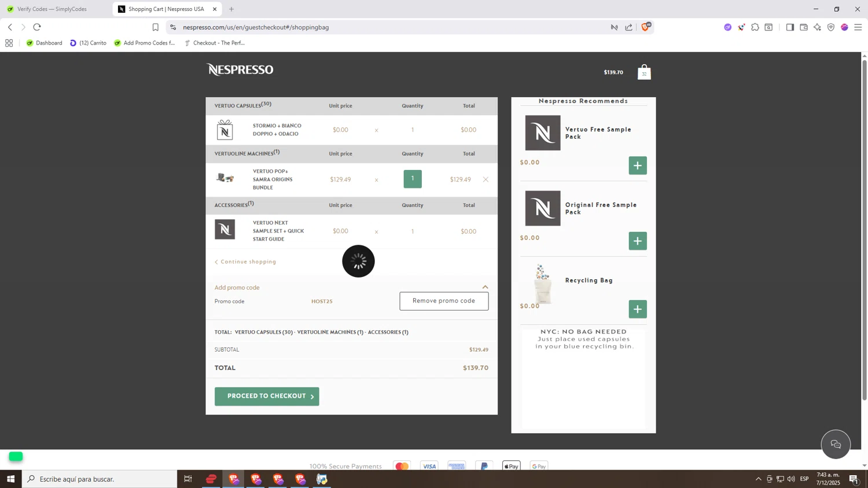Viewport: 868px width, 488px height.
Task: Click the Recycling Bag title
Action: click(x=589, y=280)
